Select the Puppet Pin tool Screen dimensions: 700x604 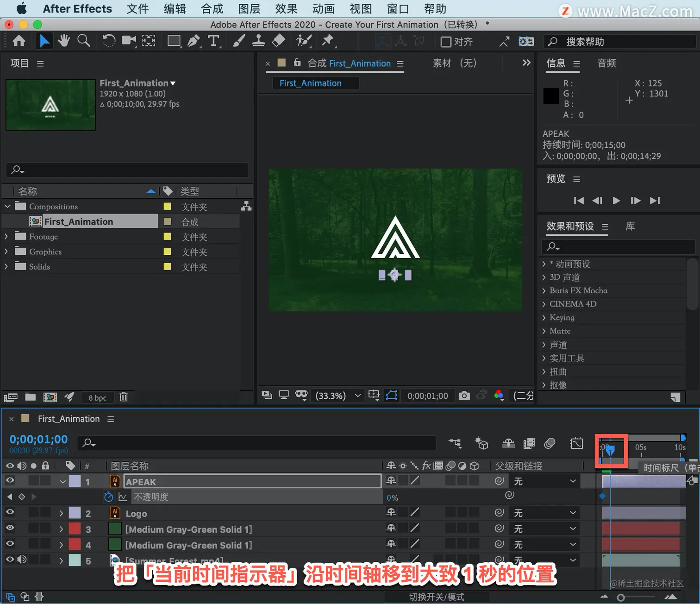[328, 41]
